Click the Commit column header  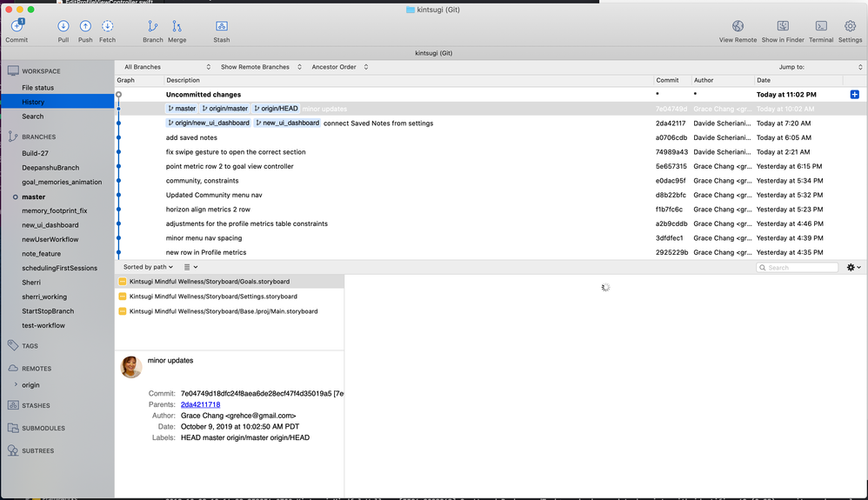point(672,80)
